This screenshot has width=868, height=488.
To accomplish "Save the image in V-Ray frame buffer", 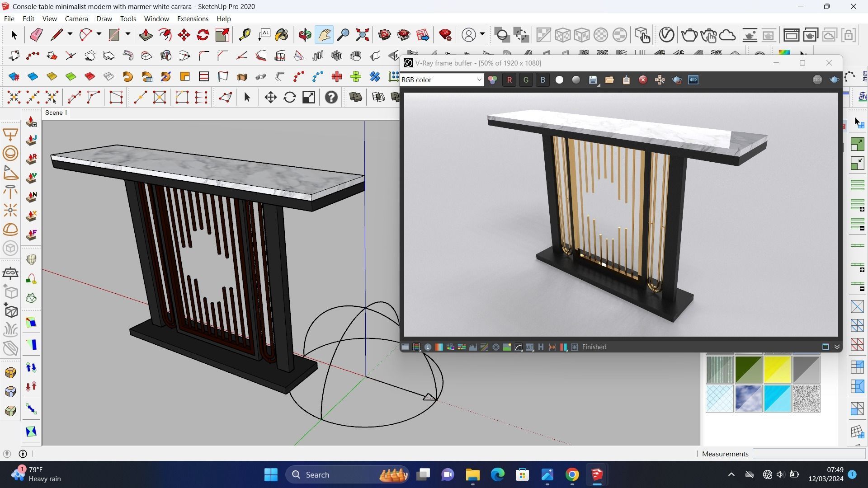I will [x=593, y=80].
